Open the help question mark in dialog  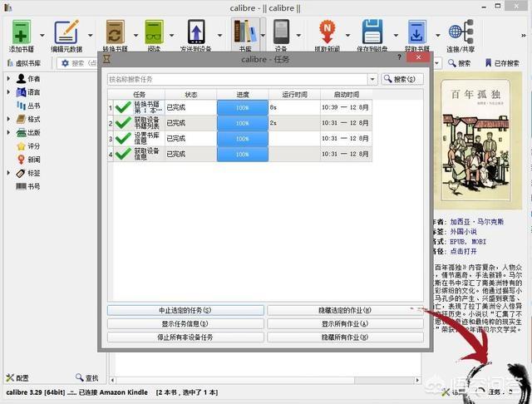click(x=399, y=57)
